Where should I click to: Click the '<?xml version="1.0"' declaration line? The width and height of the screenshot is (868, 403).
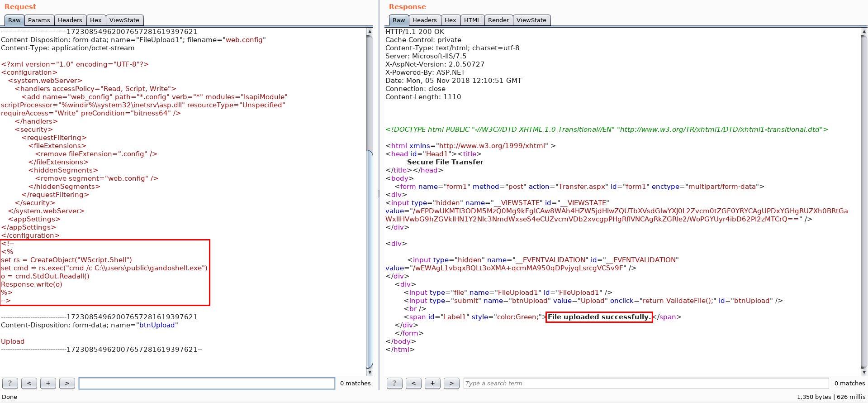coord(75,64)
